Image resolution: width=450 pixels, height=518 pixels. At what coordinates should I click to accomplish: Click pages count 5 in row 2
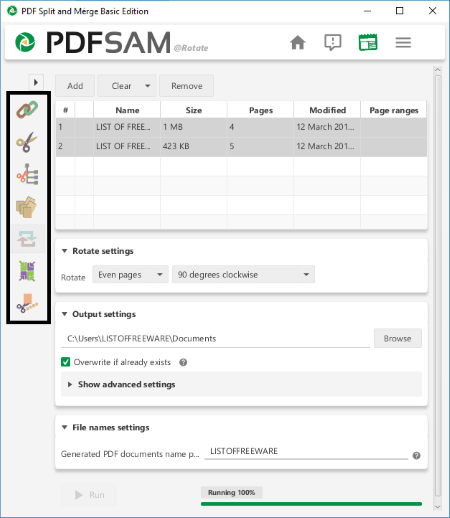[232, 146]
